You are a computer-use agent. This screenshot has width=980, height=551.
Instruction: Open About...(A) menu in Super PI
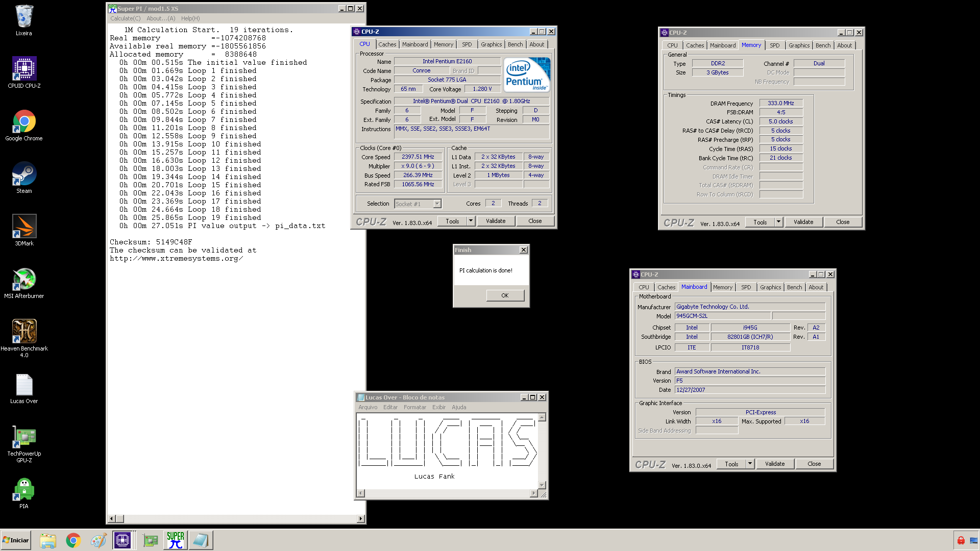[x=161, y=18]
